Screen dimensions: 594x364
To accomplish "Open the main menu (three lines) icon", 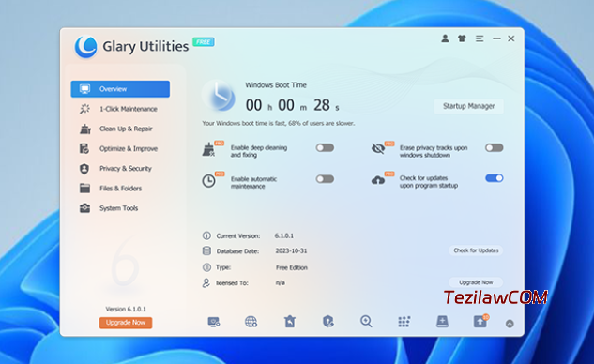I will [x=480, y=38].
